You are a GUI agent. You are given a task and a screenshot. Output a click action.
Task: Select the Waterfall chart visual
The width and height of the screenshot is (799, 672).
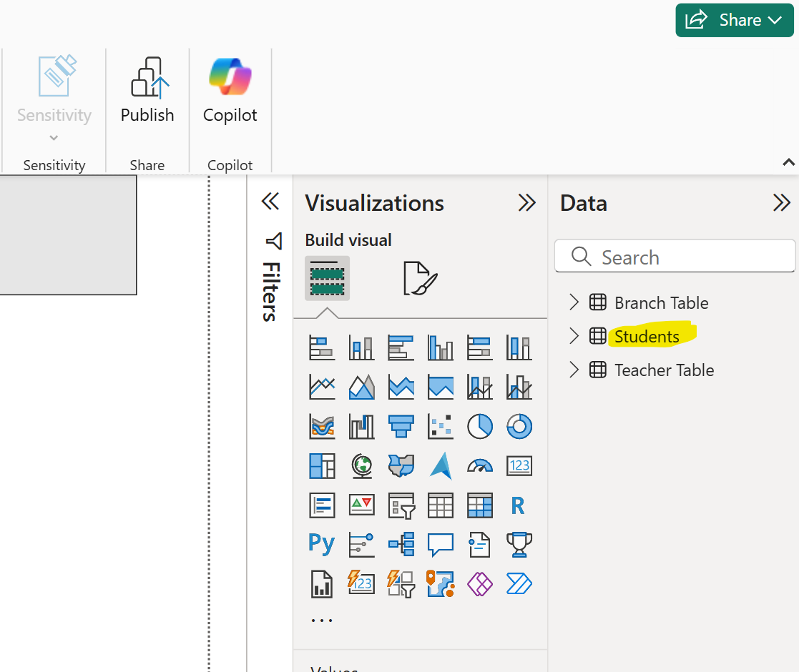pyautogui.click(x=361, y=426)
